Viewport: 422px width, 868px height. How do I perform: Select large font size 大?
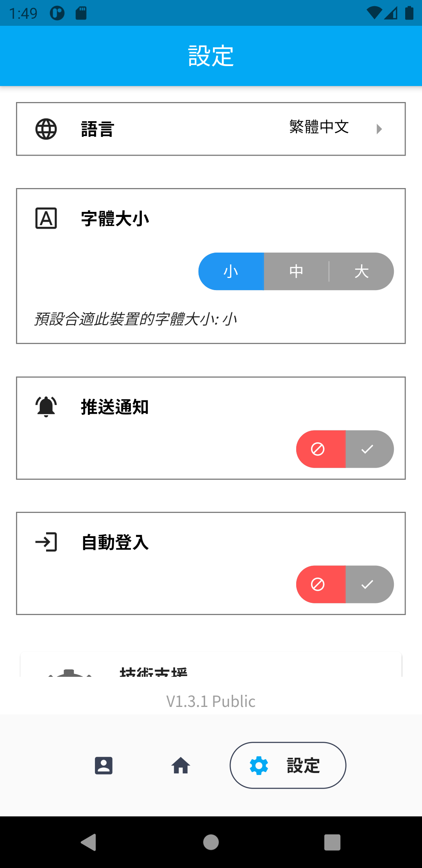click(361, 271)
